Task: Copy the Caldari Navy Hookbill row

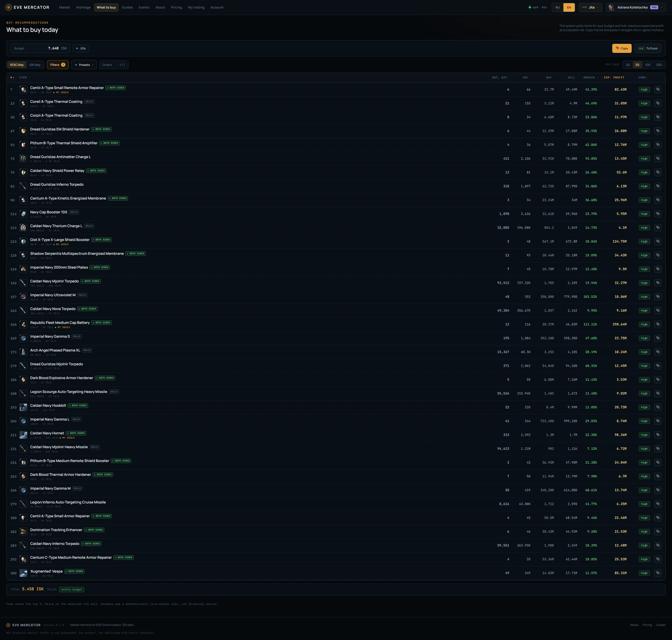Action: (x=658, y=407)
